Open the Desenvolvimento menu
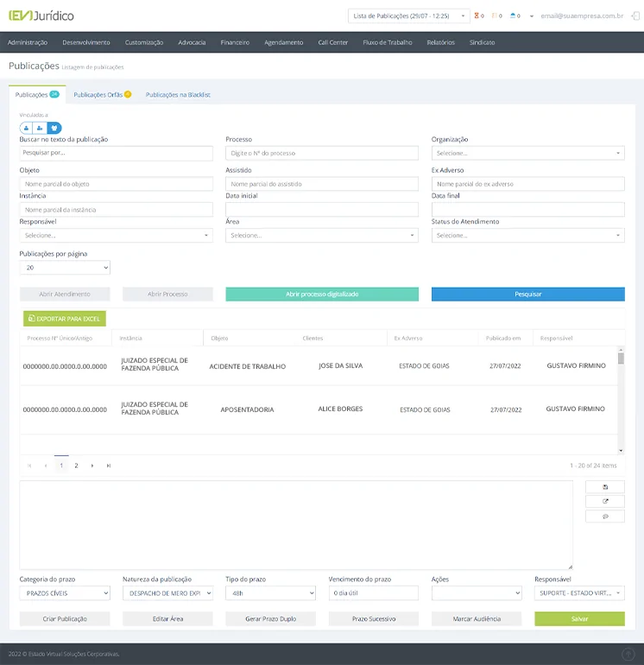 click(x=86, y=42)
